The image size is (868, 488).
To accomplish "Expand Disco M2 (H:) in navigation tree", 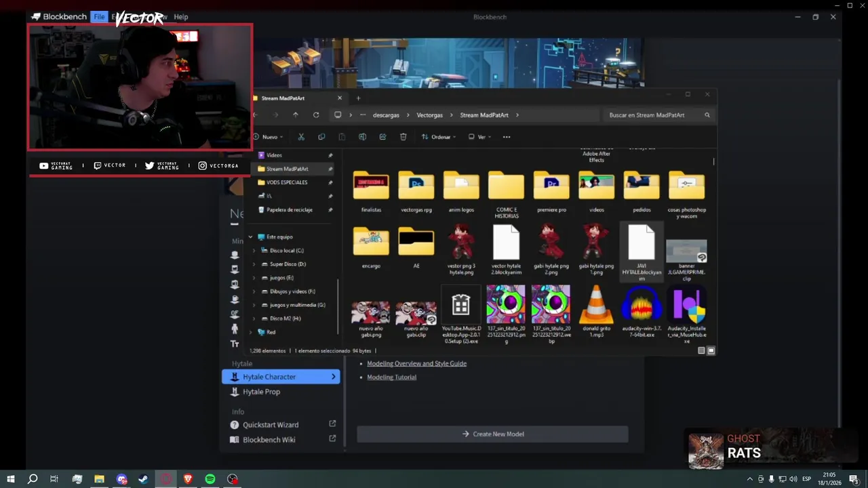I will pos(254,319).
